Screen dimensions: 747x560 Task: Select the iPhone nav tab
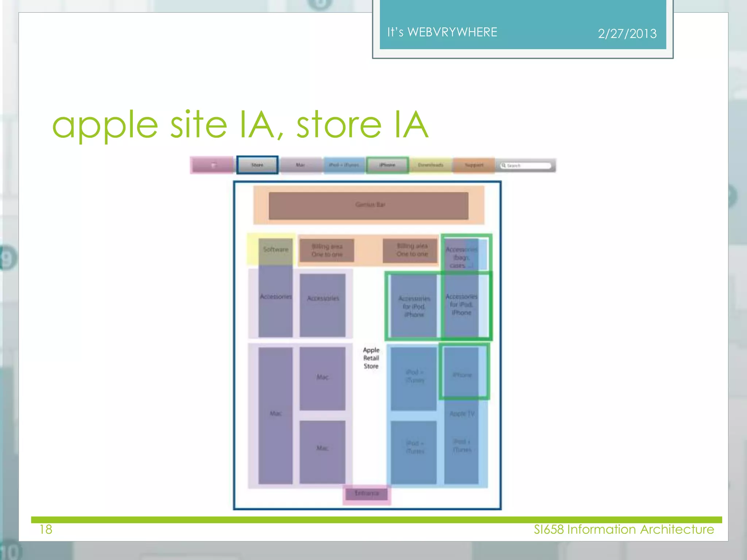[x=387, y=165]
